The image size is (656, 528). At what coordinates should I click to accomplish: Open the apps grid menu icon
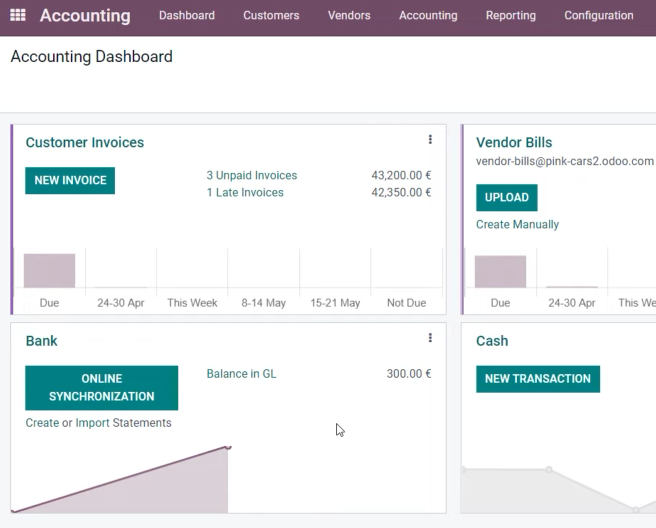tap(18, 15)
